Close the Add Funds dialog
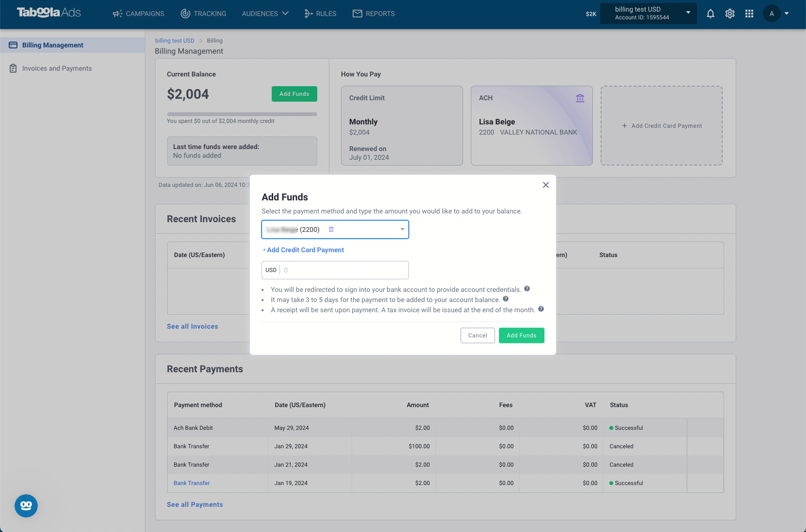This screenshot has height=532, width=806. click(x=546, y=185)
